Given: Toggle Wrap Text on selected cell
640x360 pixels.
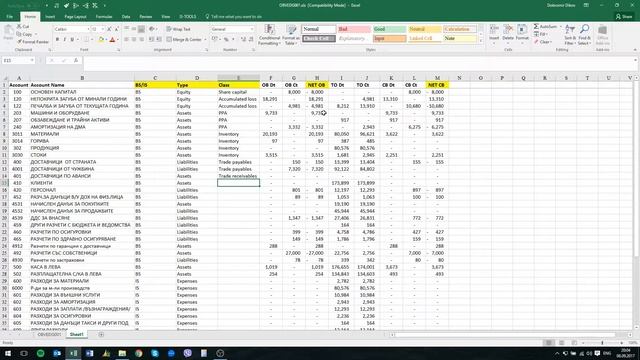Looking at the screenshot, I should pos(178,29).
